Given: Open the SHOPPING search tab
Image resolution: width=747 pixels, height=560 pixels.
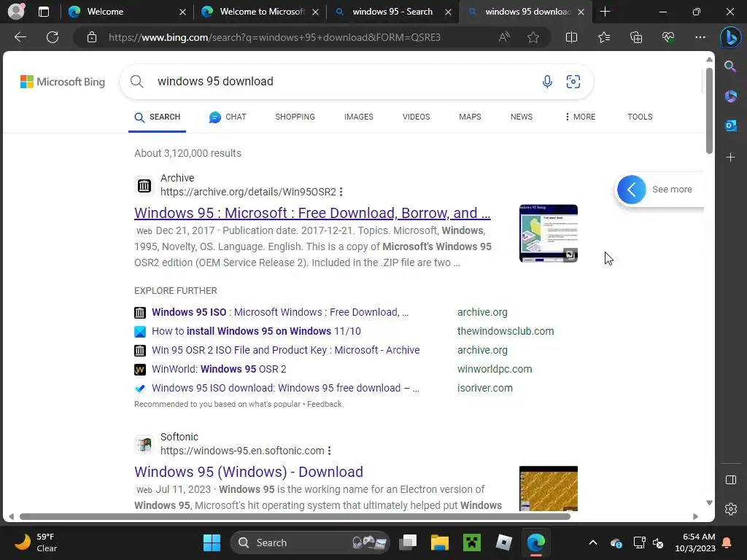Looking at the screenshot, I should pyautogui.click(x=295, y=117).
